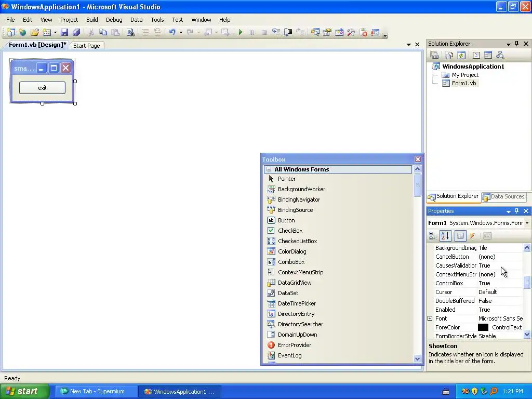Open the Build menu
Viewport: 532px width, 399px height.
click(x=92, y=20)
